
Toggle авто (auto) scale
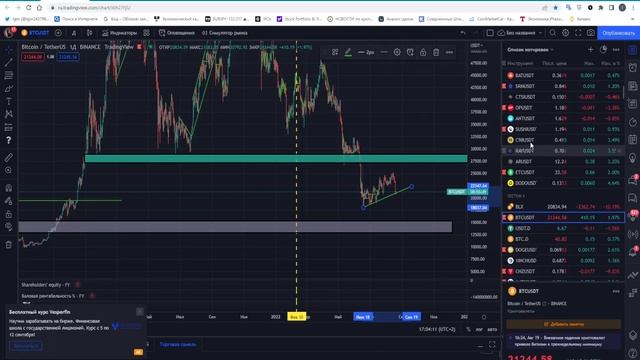492,329
